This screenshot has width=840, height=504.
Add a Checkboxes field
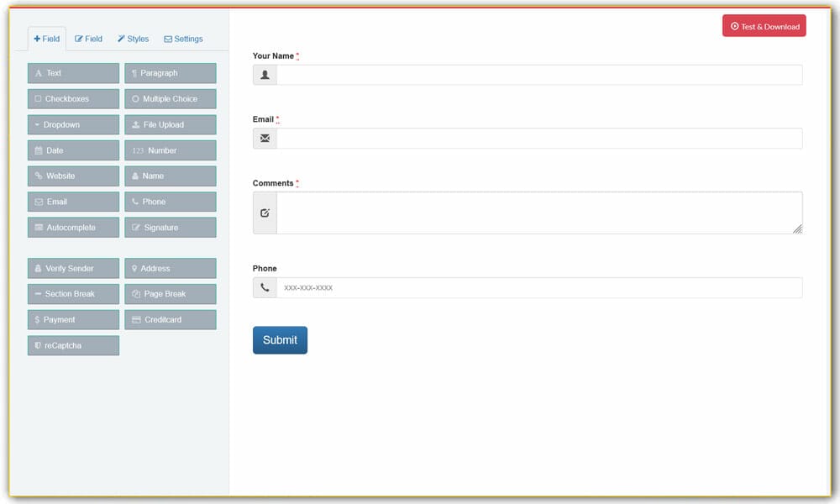[73, 99]
